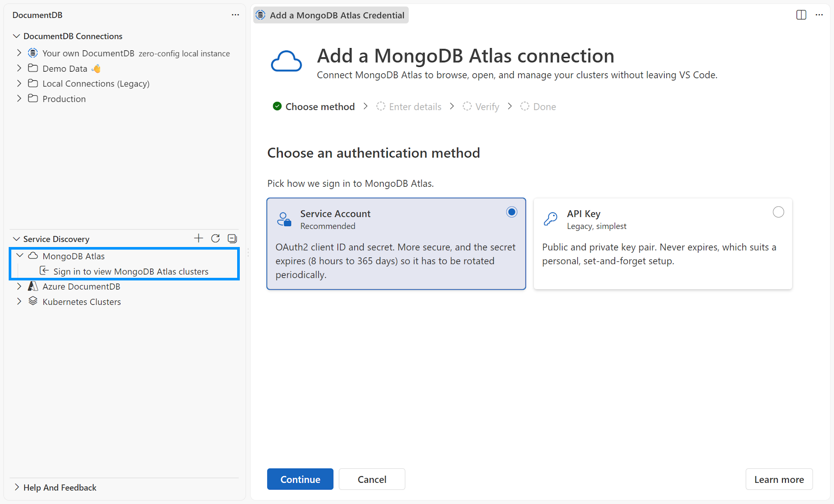Select the Kubernetes Clusters tree item label
Image resolution: width=834 pixels, height=504 pixels.
click(82, 302)
